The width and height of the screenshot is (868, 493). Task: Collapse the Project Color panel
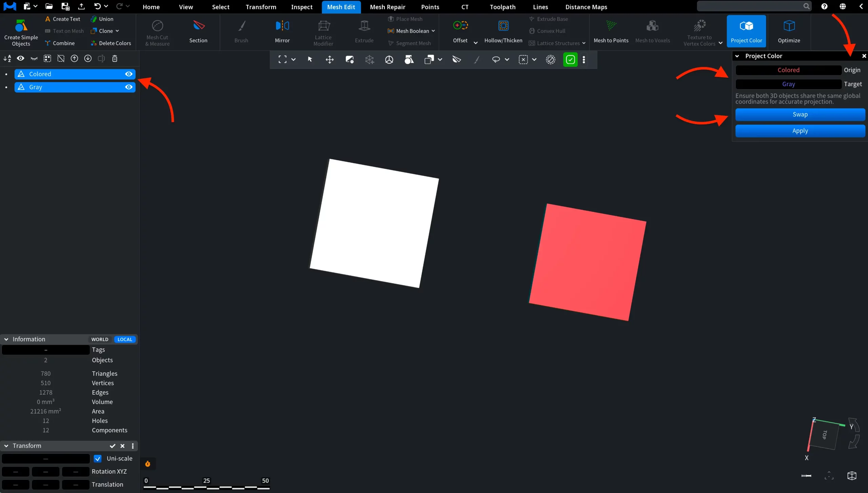click(737, 56)
